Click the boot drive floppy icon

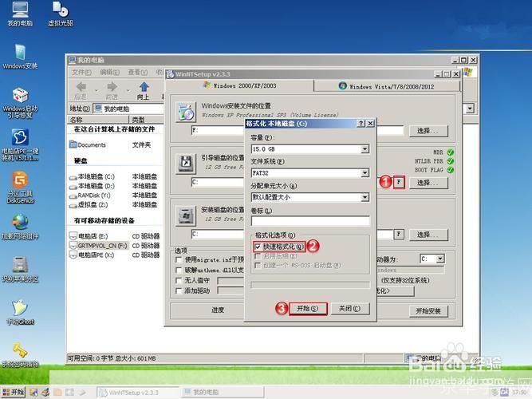point(186,164)
